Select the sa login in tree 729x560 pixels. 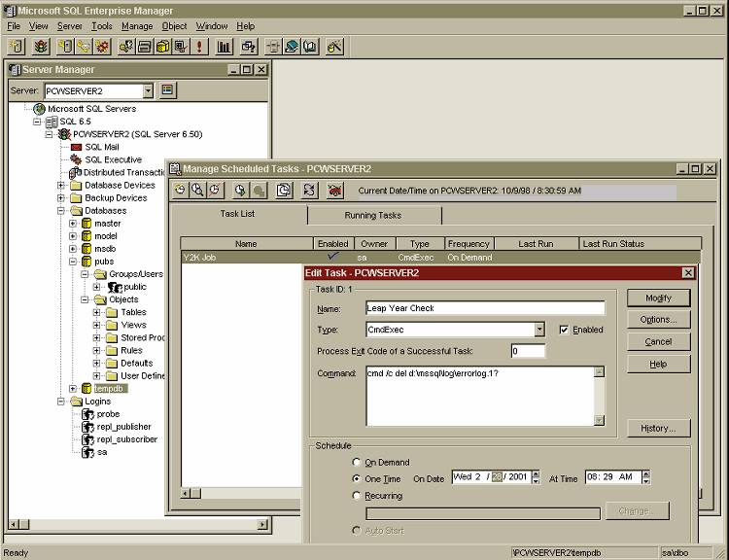pos(102,452)
